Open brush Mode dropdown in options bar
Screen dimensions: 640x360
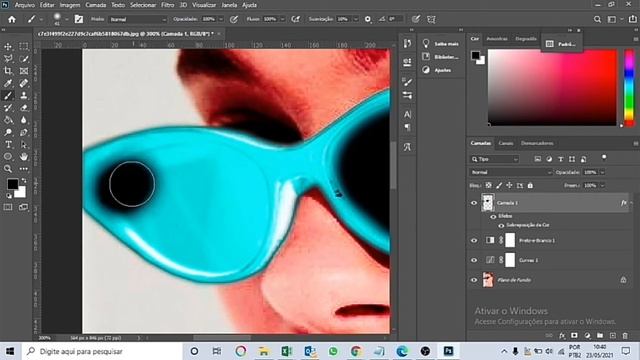[x=138, y=19]
